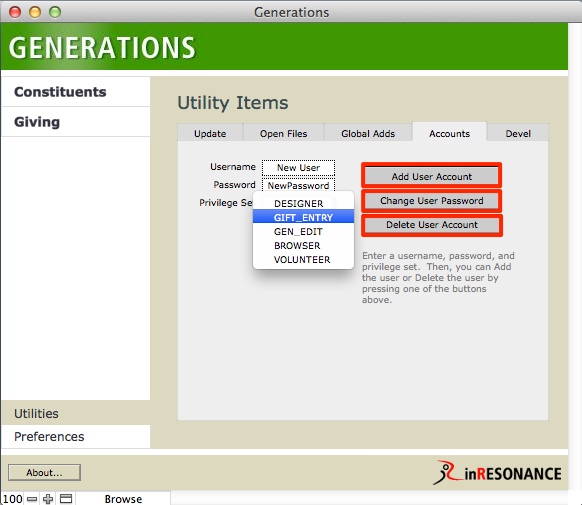Click the Change User Password button

coord(431,201)
